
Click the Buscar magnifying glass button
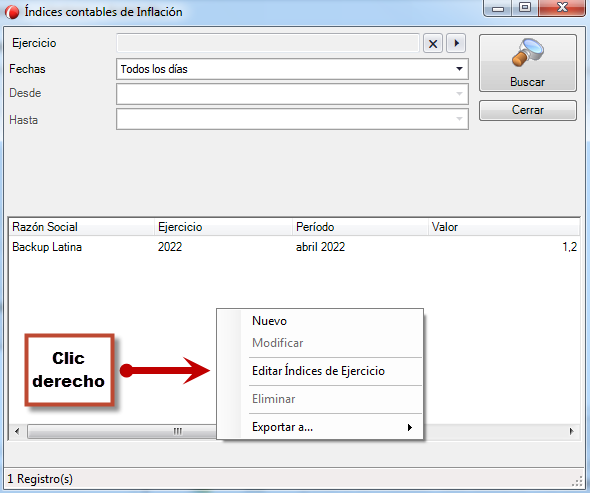click(528, 63)
